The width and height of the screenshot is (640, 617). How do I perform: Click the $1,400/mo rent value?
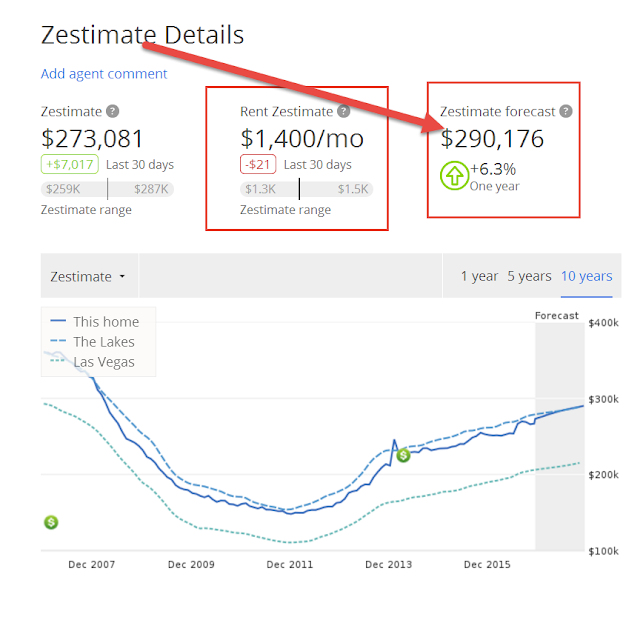[x=302, y=138]
